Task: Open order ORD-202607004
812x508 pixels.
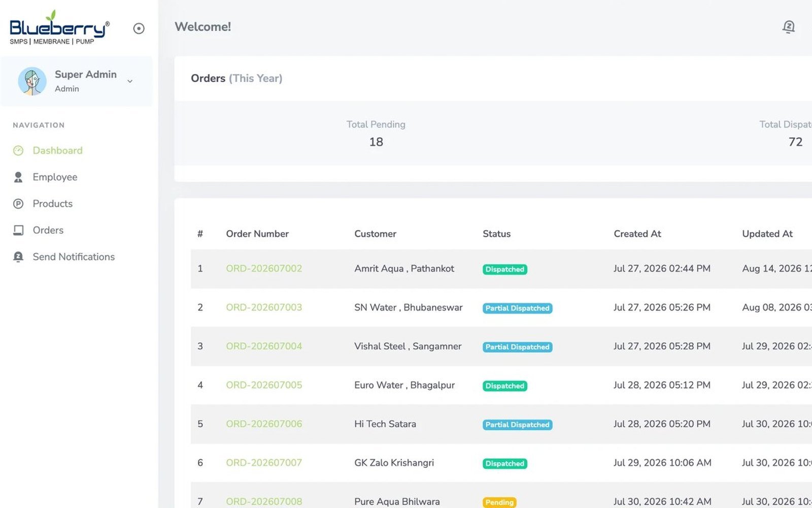Action: (264, 346)
